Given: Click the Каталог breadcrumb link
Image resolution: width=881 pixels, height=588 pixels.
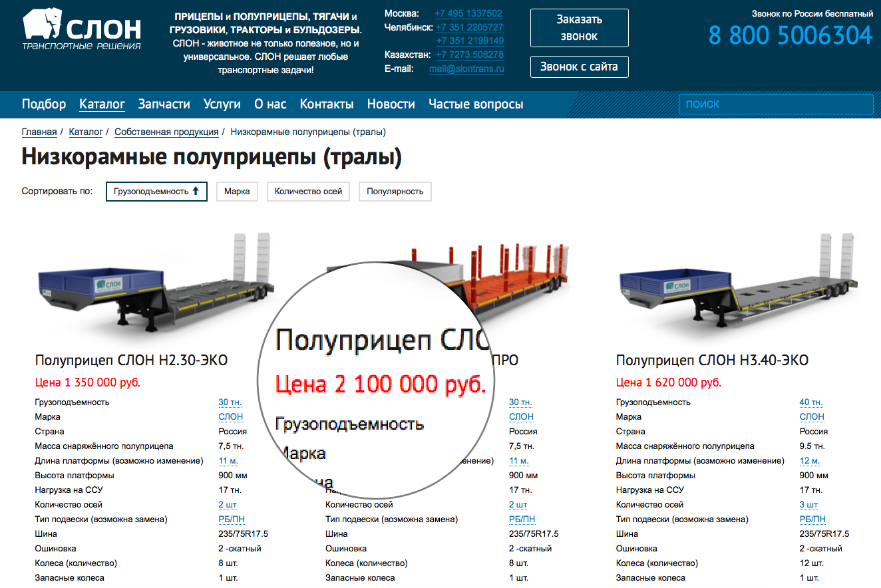Looking at the screenshot, I should coord(86,132).
